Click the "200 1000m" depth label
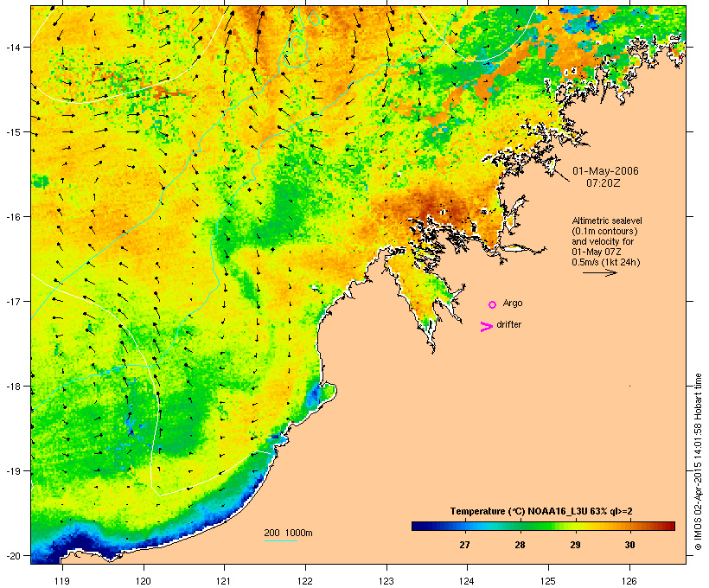The width and height of the screenshot is (709, 588). tap(288, 533)
